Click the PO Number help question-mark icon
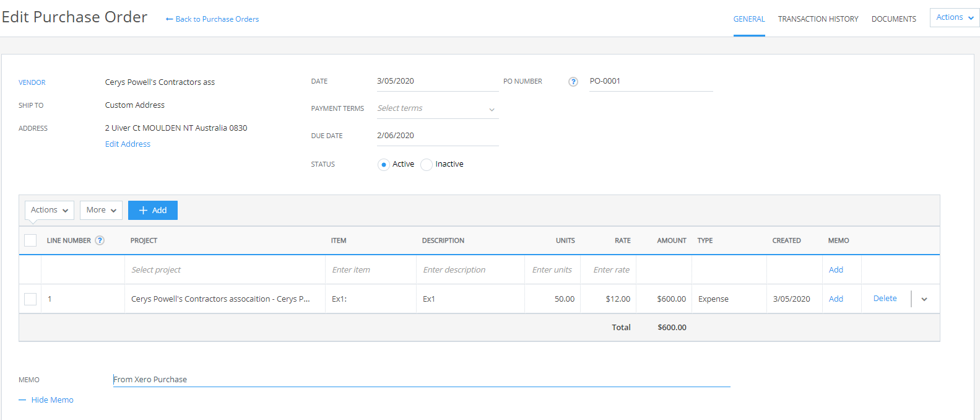 (x=573, y=82)
